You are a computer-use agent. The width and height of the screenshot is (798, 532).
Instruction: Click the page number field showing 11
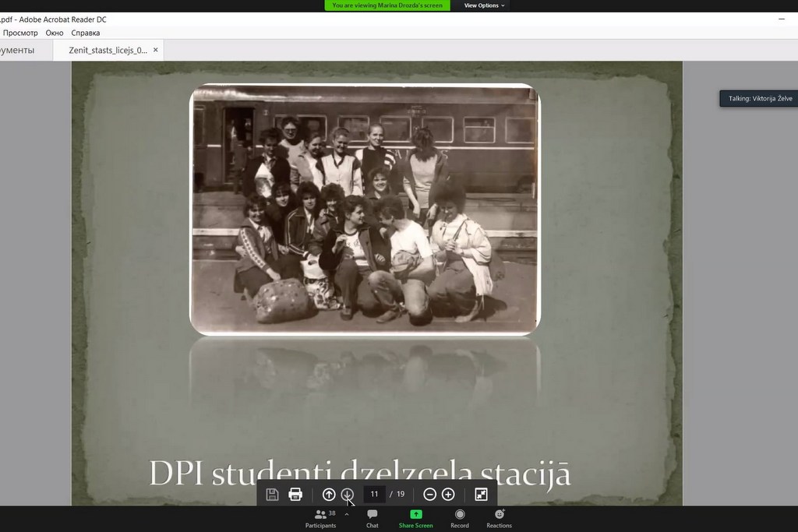[375, 495]
